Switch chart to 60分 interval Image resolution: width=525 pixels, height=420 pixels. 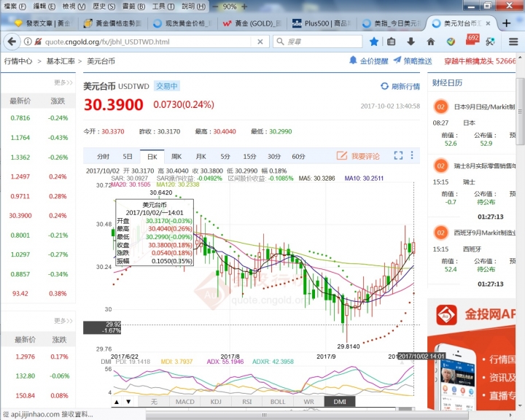point(298,156)
